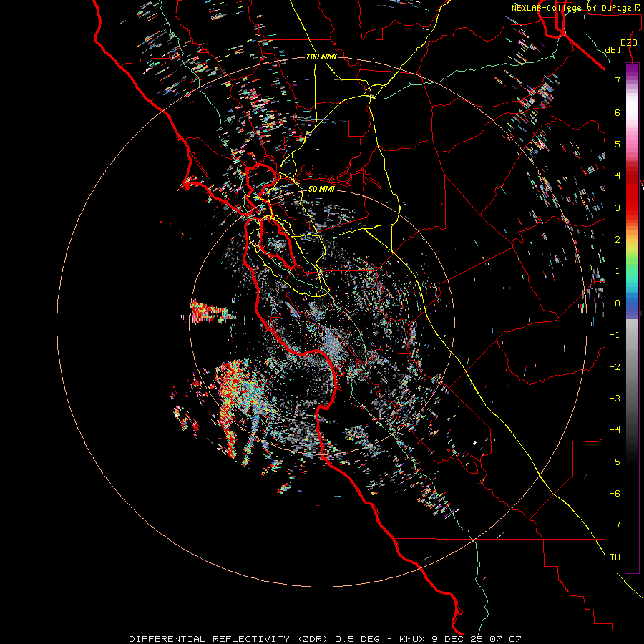Viewport: 644px width, 644px height.
Task: Click the "1" value on the dB scale
Action: click(x=618, y=271)
